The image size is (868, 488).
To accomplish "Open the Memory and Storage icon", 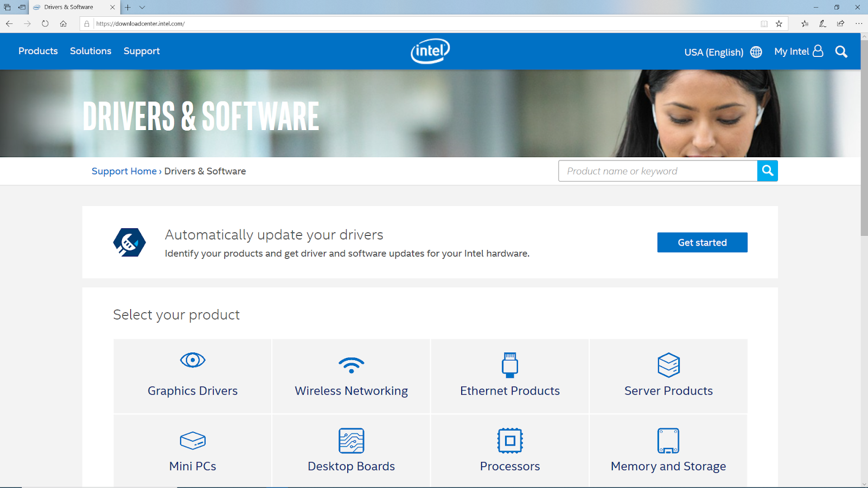I will [668, 440].
